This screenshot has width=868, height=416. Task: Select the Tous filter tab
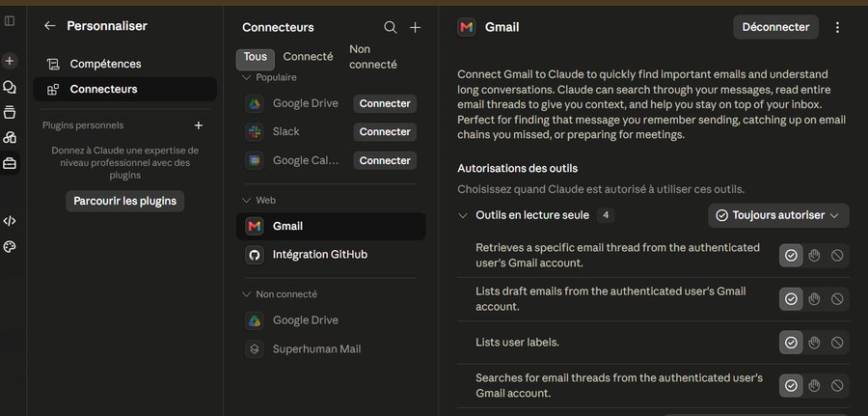(x=256, y=58)
